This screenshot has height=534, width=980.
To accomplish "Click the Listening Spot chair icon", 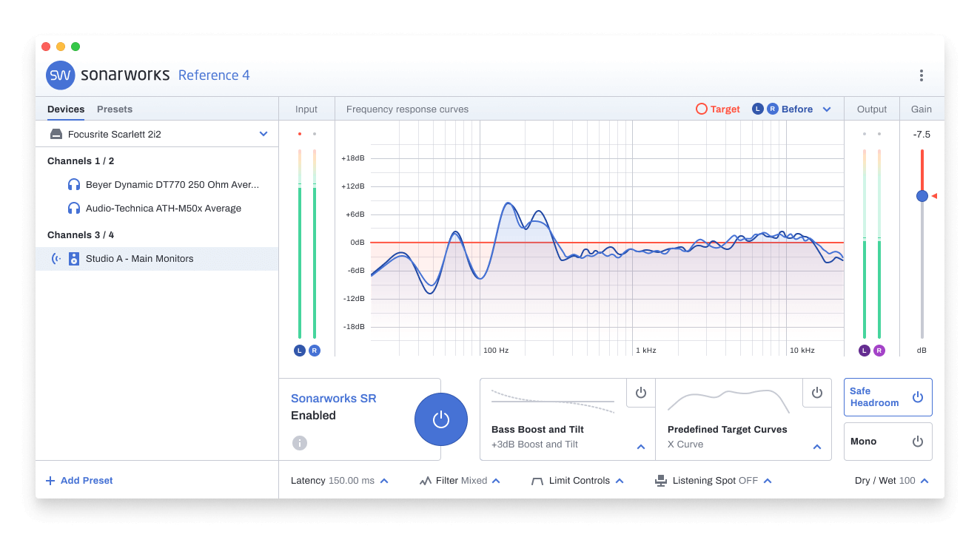I will click(661, 481).
